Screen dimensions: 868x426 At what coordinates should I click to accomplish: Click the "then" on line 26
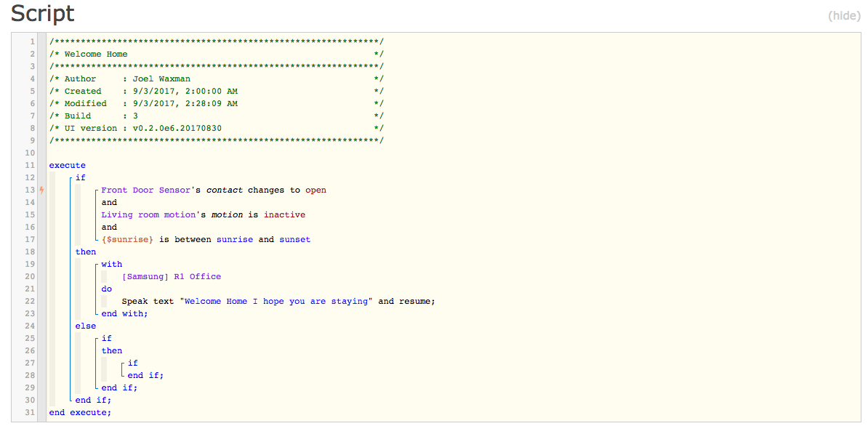[112, 350]
